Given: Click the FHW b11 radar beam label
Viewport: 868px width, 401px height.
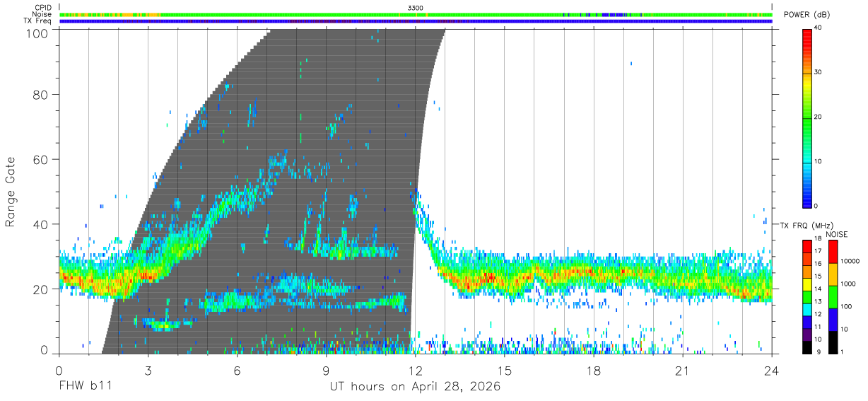Looking at the screenshot, I should (x=86, y=386).
